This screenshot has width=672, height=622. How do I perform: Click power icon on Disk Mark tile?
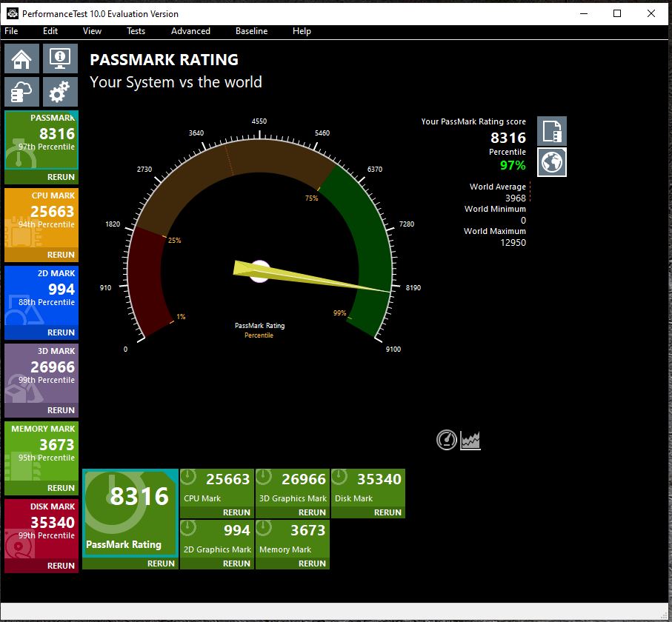339,477
